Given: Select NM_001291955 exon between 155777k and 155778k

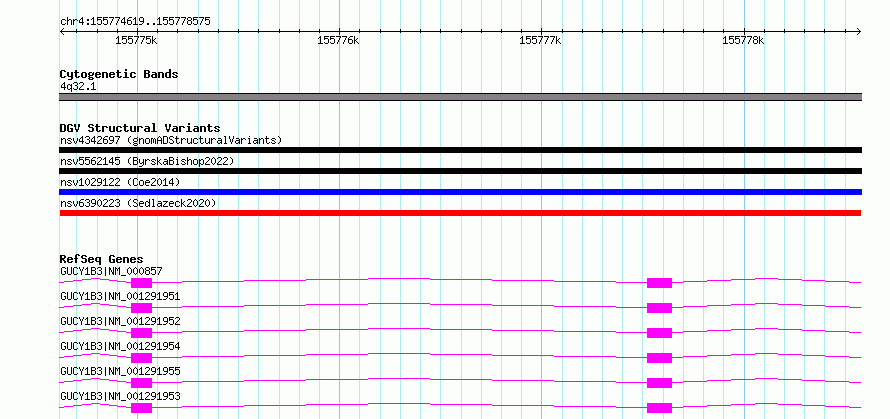Looking at the screenshot, I should click(x=660, y=383).
